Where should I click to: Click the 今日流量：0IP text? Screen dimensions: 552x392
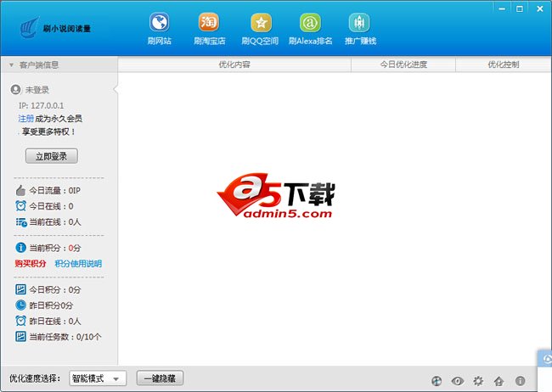click(54, 190)
